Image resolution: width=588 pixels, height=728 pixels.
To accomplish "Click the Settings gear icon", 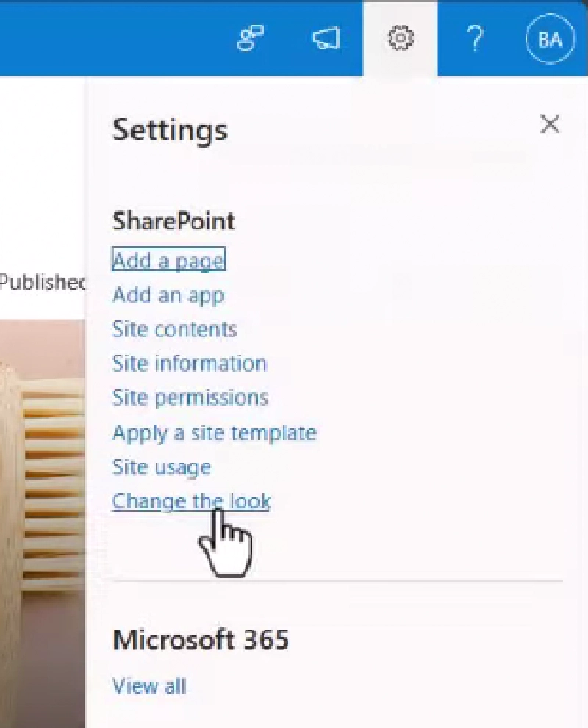I will [x=399, y=39].
